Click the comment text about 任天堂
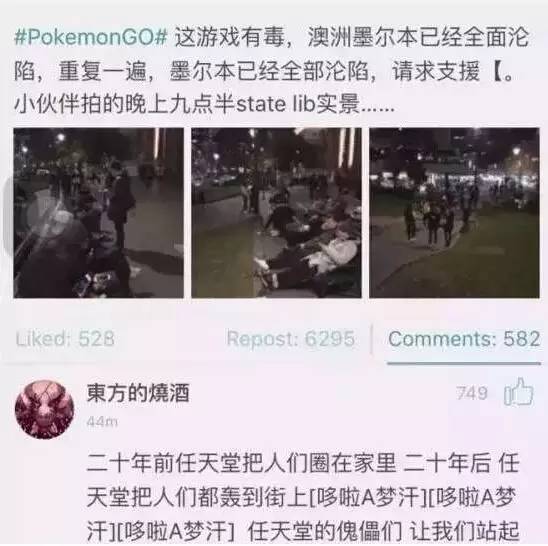Image resolution: width=548 pixels, height=546 pixels. click(303, 497)
